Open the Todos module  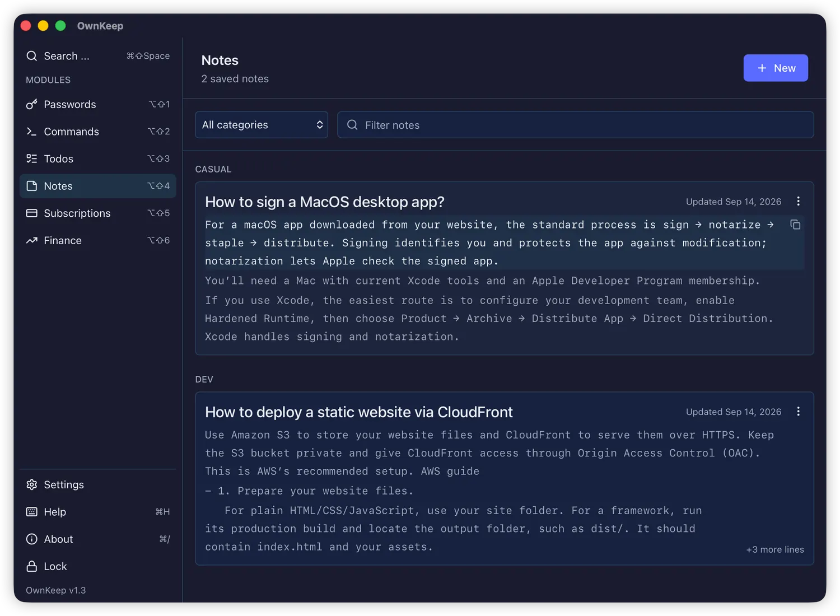click(97, 158)
